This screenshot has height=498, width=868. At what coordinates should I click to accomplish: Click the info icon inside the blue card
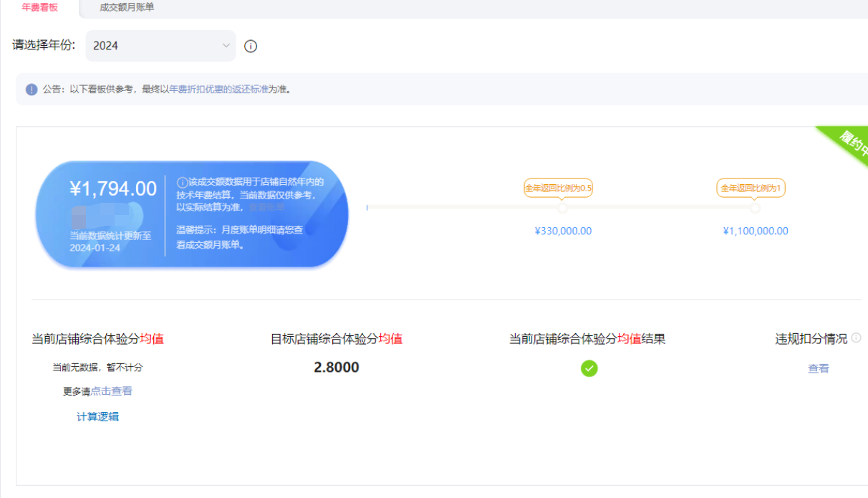(182, 183)
